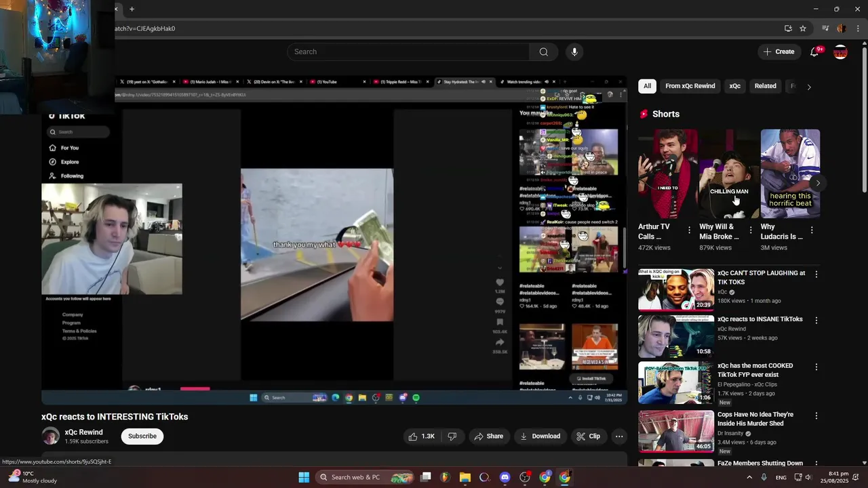Viewport: 868px width, 488px height.
Task: Open xQc Rewind channel avatar
Action: (x=50, y=436)
